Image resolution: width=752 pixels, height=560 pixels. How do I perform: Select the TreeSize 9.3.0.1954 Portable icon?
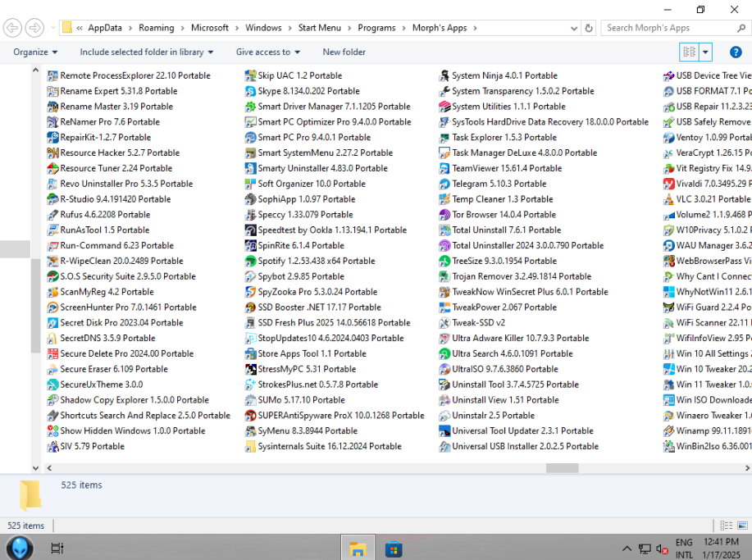point(444,262)
